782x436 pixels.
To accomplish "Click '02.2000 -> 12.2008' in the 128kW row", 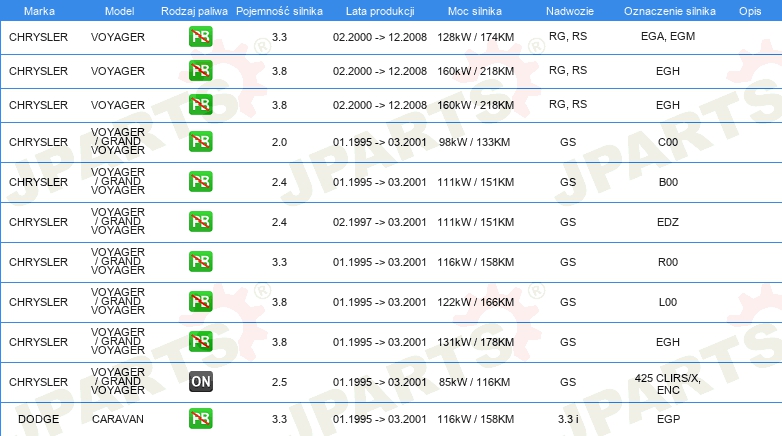I will [380, 37].
